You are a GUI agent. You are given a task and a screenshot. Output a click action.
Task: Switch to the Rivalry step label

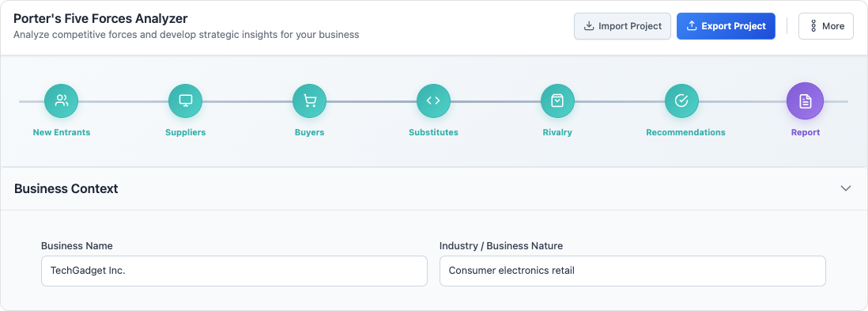(x=557, y=132)
